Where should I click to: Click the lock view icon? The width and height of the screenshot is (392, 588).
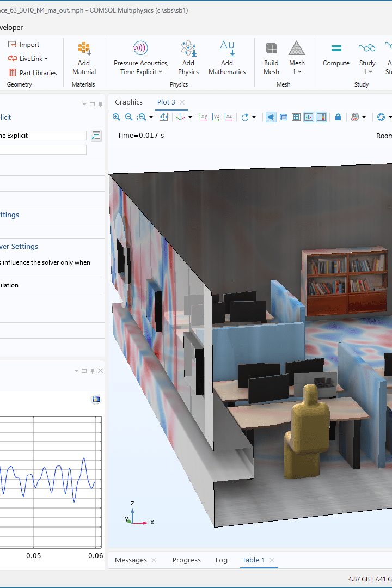pos(338,117)
